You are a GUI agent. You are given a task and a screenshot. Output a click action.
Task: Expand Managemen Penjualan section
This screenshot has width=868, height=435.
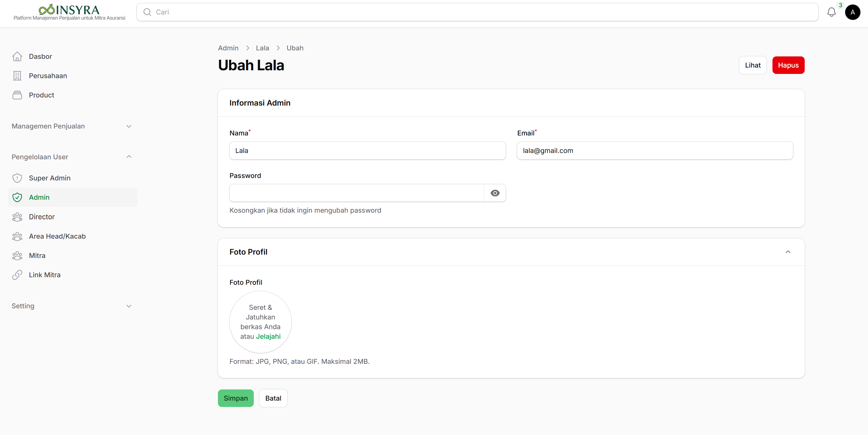[x=72, y=126]
